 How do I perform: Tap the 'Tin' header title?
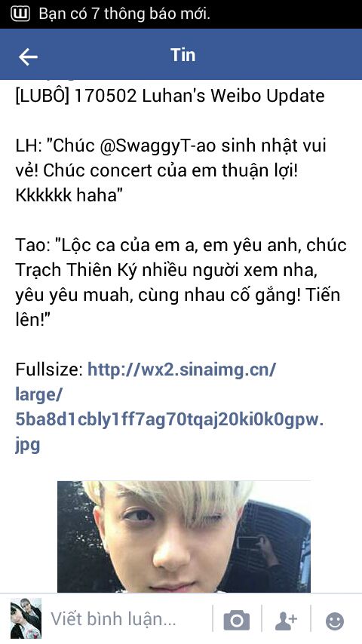point(183,55)
